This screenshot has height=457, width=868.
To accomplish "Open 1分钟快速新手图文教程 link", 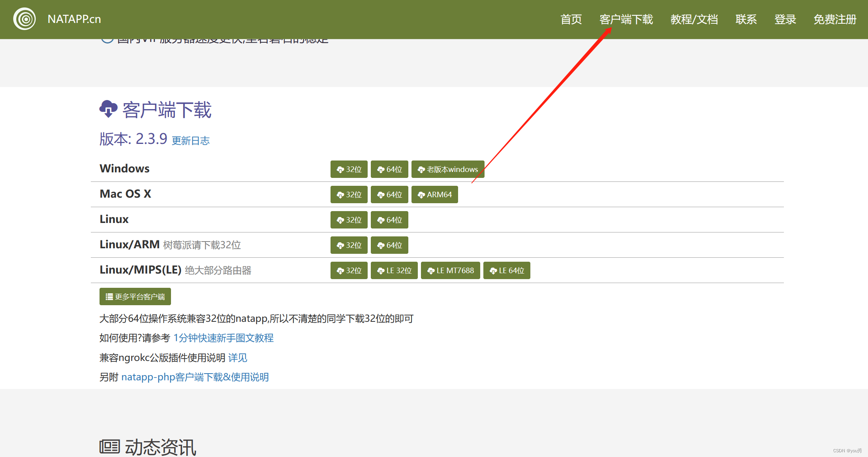I will point(224,338).
